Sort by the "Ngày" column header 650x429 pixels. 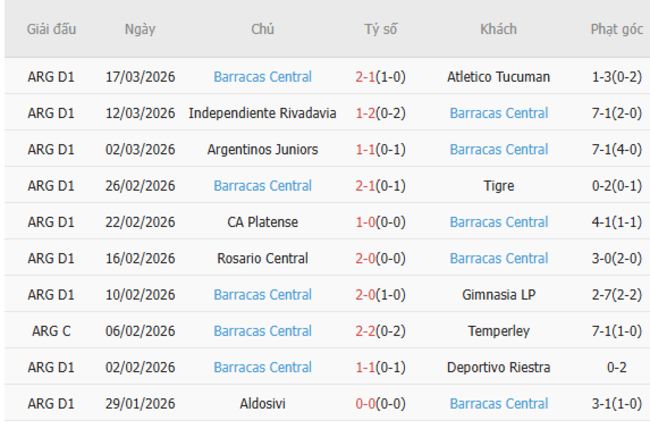click(x=140, y=29)
